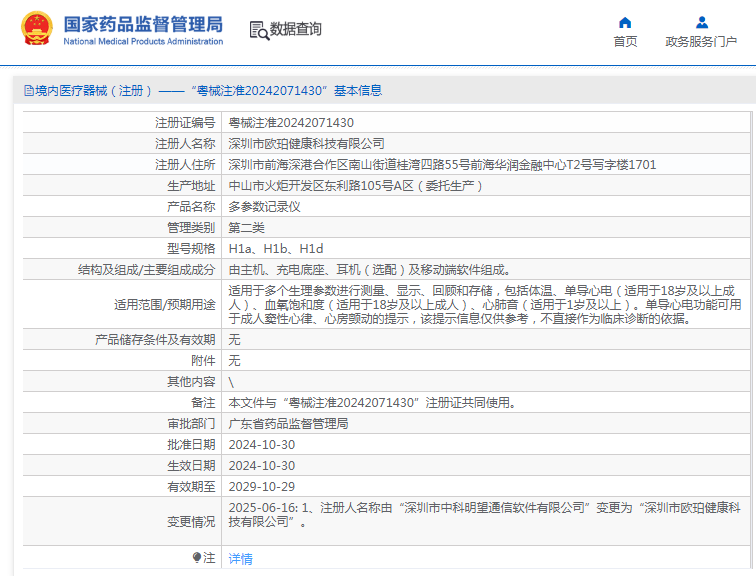Click the national emblem logo

point(37,28)
